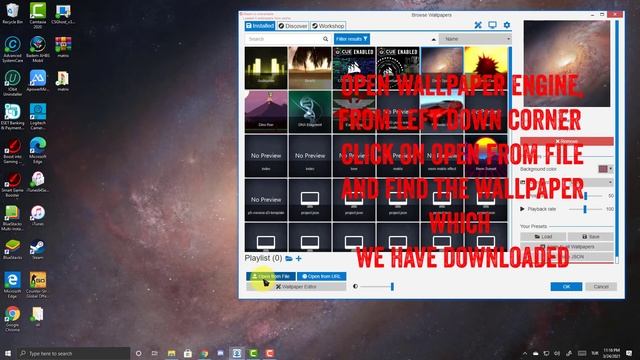Open ESET Banking & Payment shortcut

click(12, 117)
